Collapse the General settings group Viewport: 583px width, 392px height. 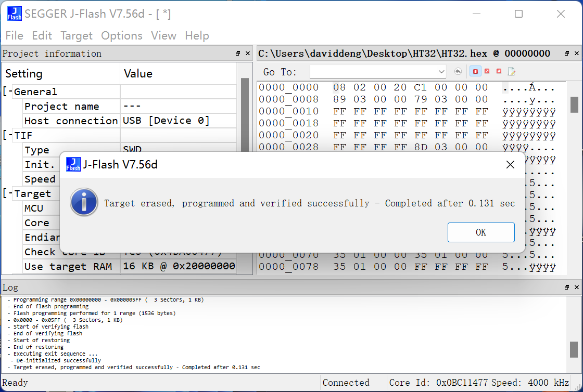8,92
